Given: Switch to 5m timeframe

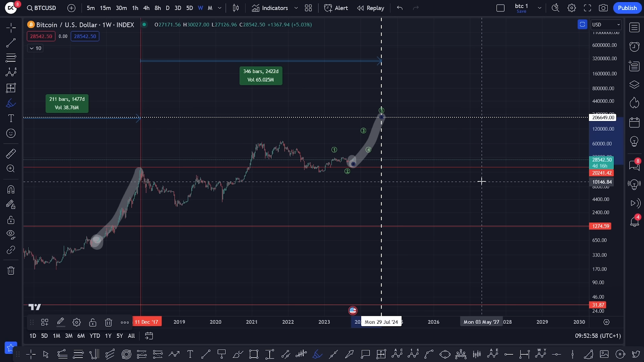Looking at the screenshot, I should pos(91,8).
